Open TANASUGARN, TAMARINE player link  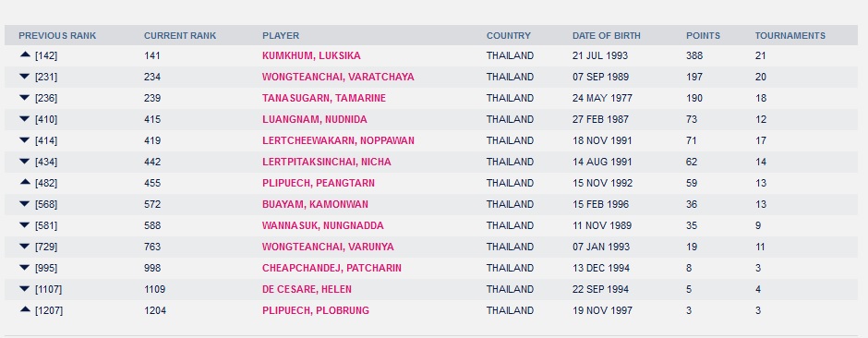tap(324, 99)
